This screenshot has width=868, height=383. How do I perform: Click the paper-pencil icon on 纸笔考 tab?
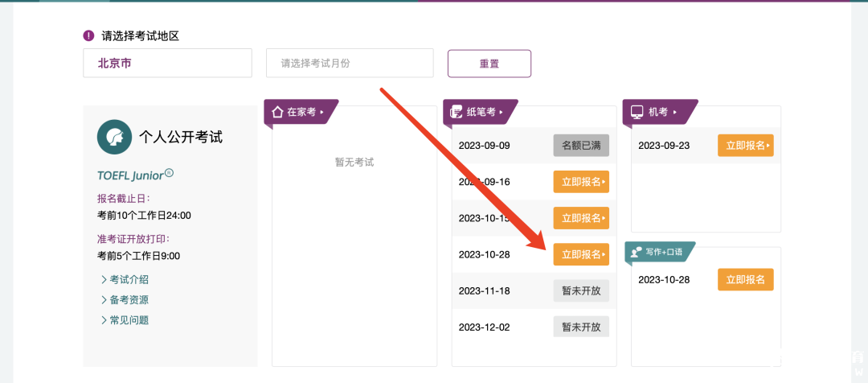click(x=457, y=112)
